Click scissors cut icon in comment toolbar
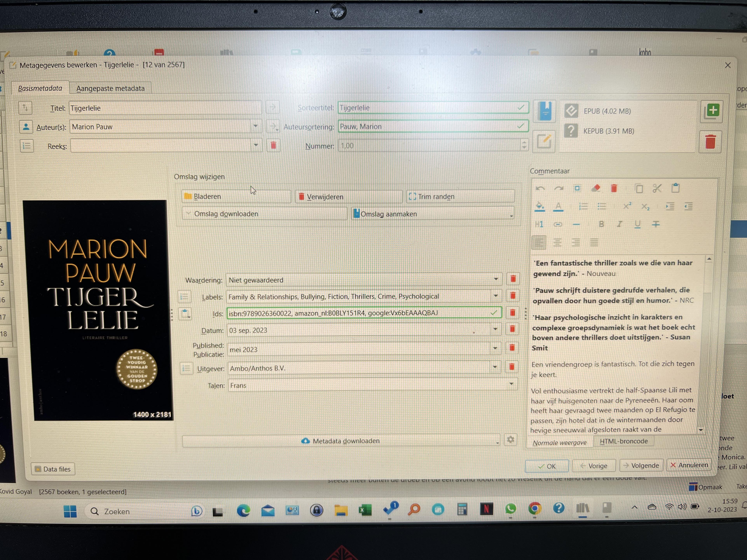The height and width of the screenshot is (560, 747). pyautogui.click(x=657, y=188)
